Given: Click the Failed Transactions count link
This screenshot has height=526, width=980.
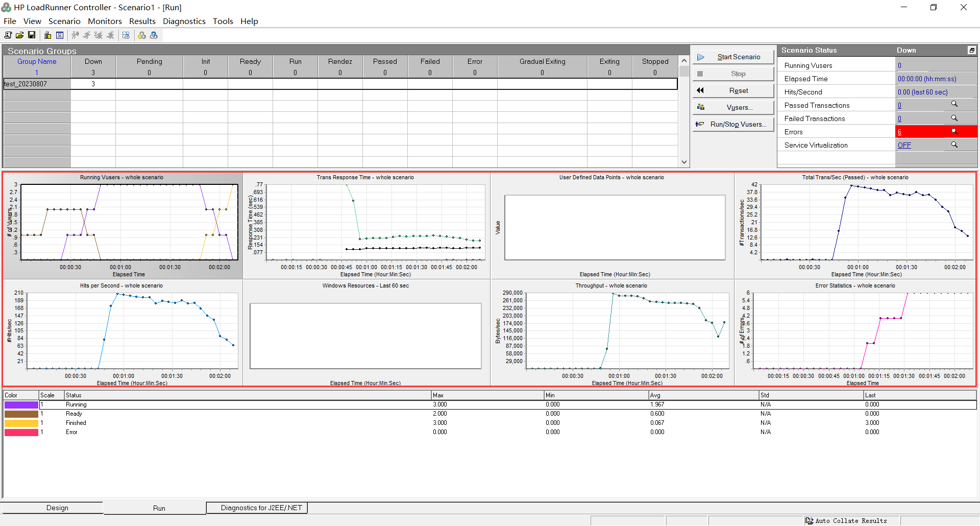Looking at the screenshot, I should point(899,118).
